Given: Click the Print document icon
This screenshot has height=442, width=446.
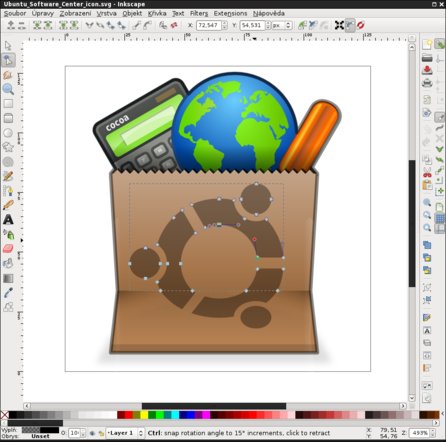Looking at the screenshot, I should click(x=427, y=83).
